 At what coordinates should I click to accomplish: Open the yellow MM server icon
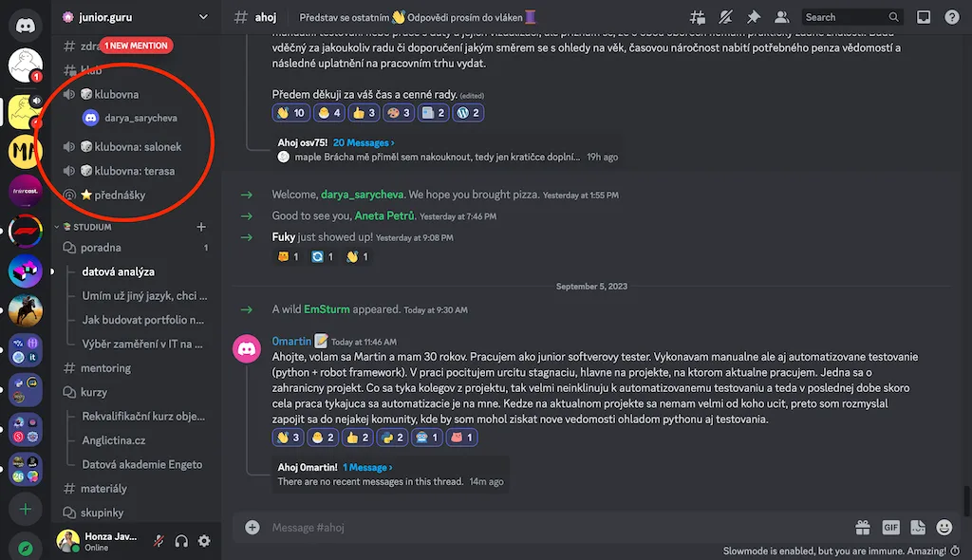pyautogui.click(x=26, y=151)
